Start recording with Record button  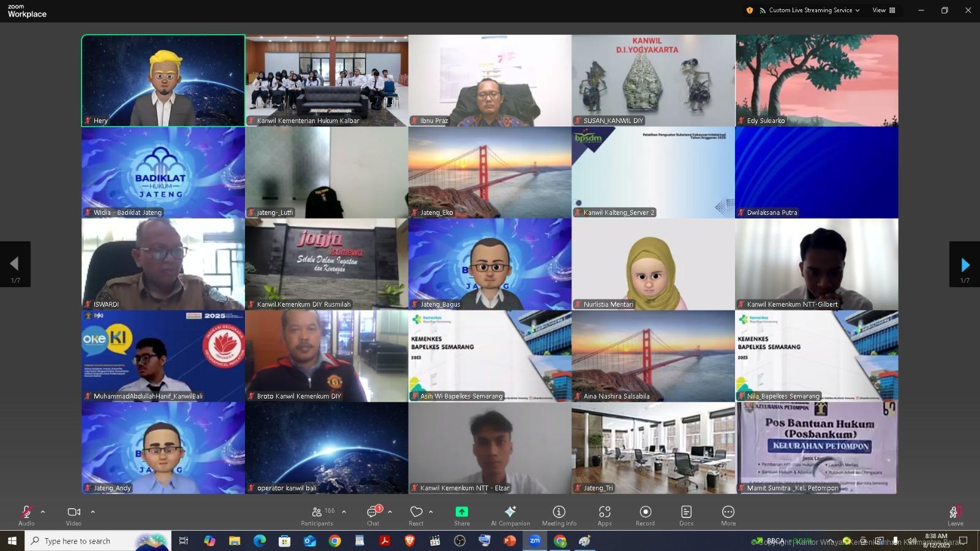[645, 515]
